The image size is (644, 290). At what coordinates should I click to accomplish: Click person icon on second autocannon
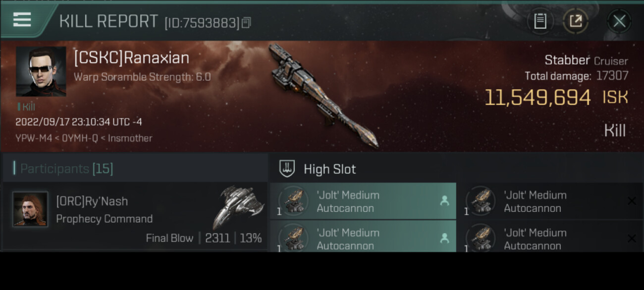tap(444, 239)
